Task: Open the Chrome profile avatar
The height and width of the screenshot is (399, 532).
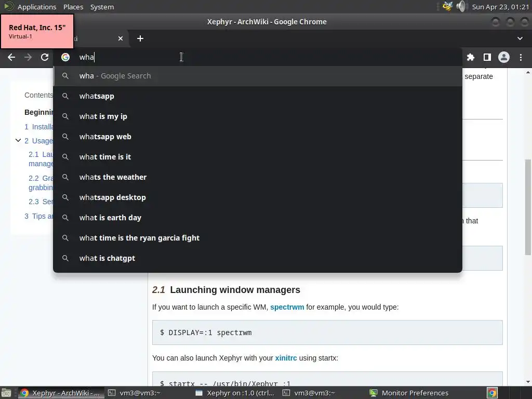Action: pos(504,57)
